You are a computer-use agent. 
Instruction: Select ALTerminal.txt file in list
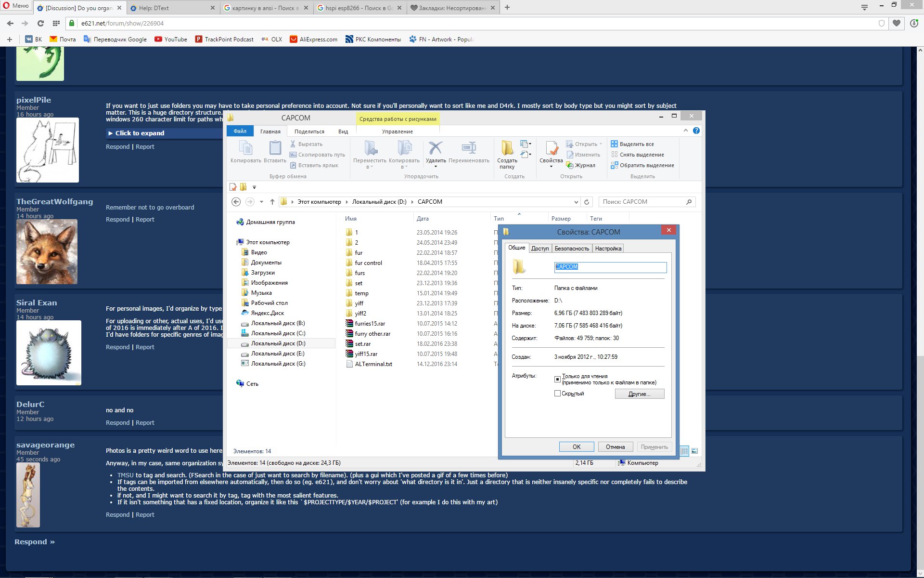[x=373, y=364]
